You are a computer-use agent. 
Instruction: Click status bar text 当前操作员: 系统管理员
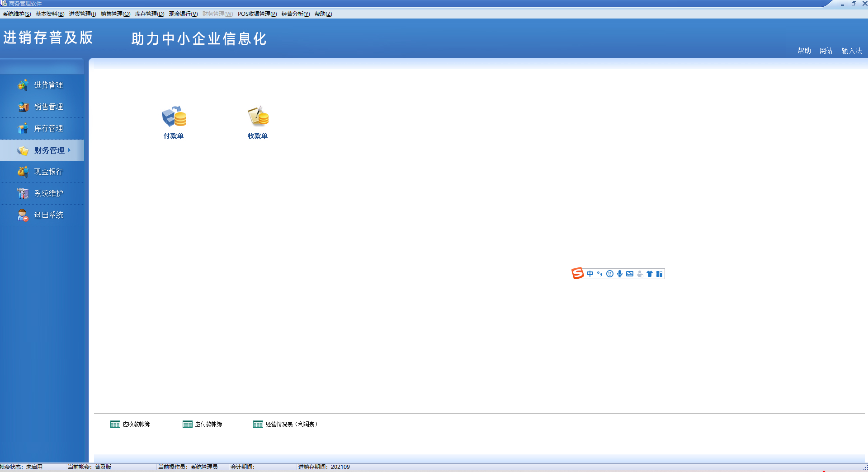pos(188,467)
